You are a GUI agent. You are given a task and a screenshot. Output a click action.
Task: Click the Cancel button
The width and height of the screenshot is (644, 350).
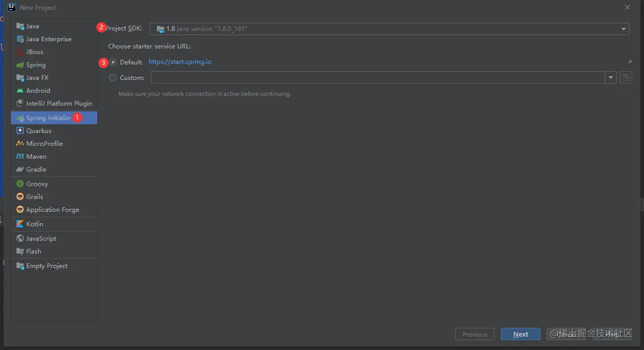pos(566,334)
